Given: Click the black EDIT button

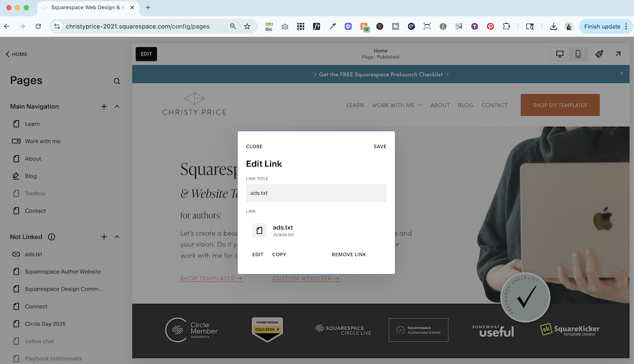Looking at the screenshot, I should click(146, 54).
